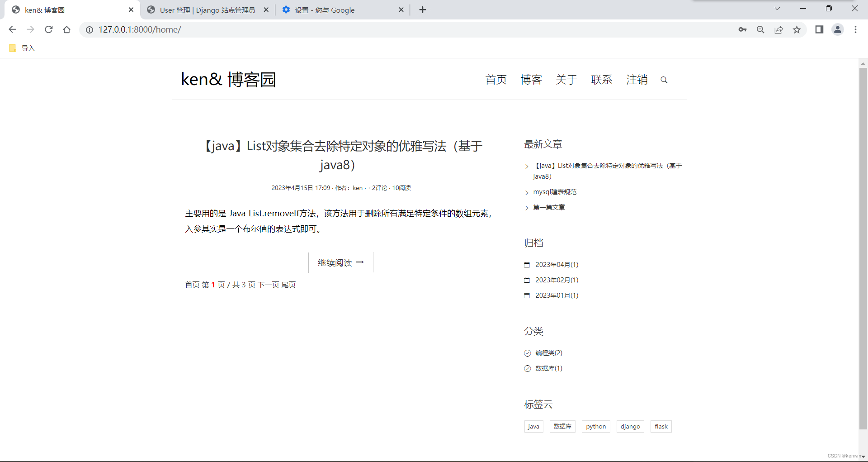Switch to the 设置 - 您与 Google tab

(x=342, y=10)
